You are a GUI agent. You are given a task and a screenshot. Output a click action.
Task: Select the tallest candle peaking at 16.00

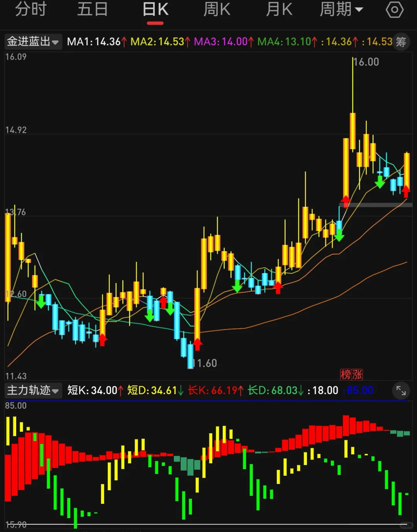click(x=353, y=131)
